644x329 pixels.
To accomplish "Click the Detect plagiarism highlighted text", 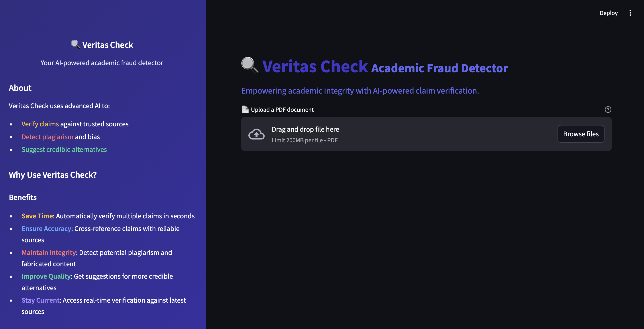I will coord(47,137).
